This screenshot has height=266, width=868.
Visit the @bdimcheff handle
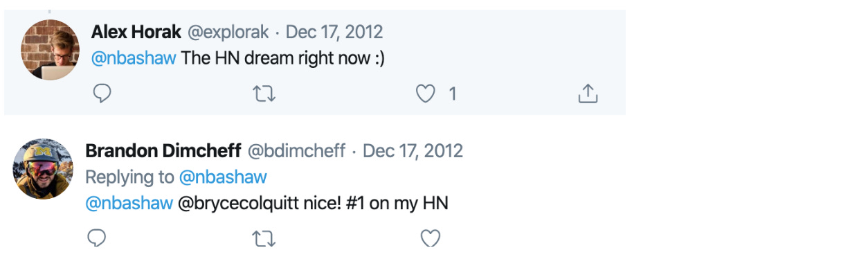point(296,150)
